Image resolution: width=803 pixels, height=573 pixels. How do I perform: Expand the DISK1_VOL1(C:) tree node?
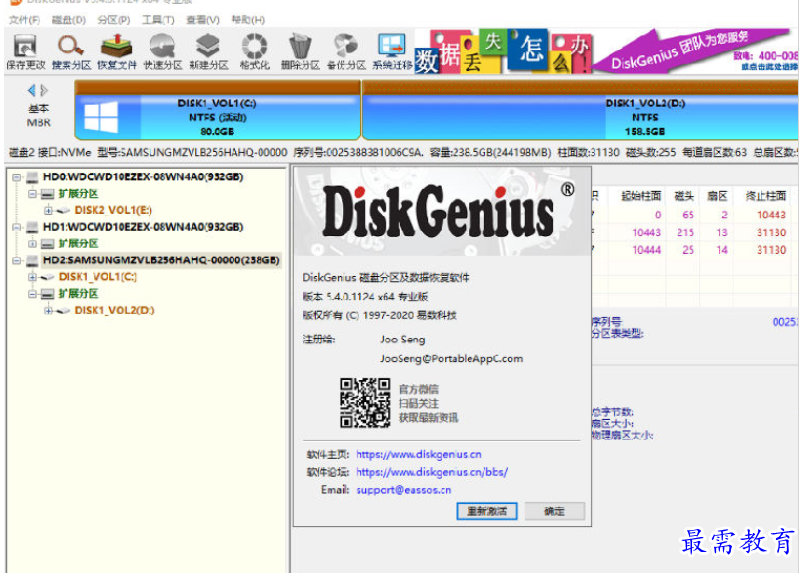(x=32, y=277)
